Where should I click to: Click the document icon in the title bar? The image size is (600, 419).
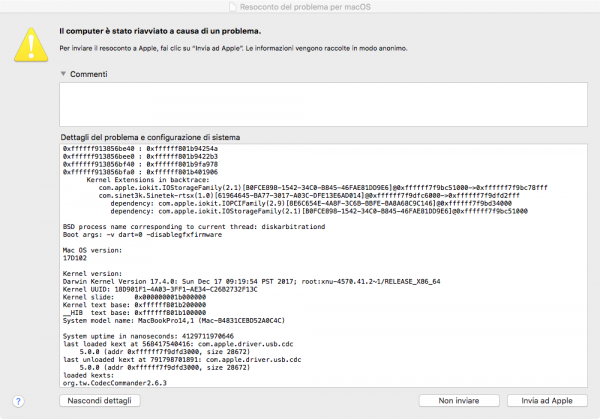(x=233, y=7)
